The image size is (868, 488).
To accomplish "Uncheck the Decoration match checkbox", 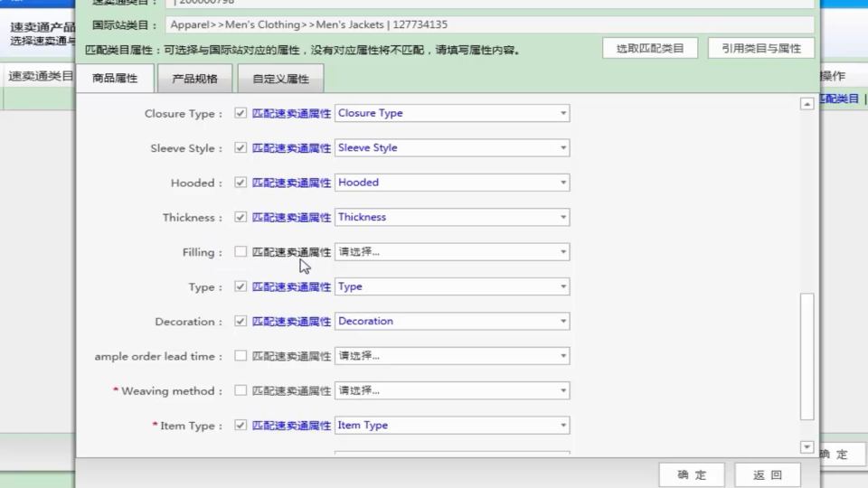I will click(x=241, y=321).
